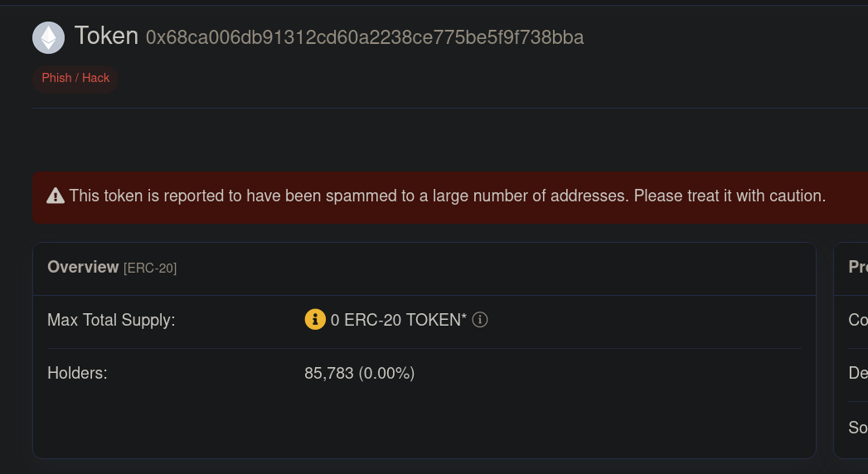Click the cut-off 'So' row at right
Screen dimensions: 868x474
(x=857, y=428)
